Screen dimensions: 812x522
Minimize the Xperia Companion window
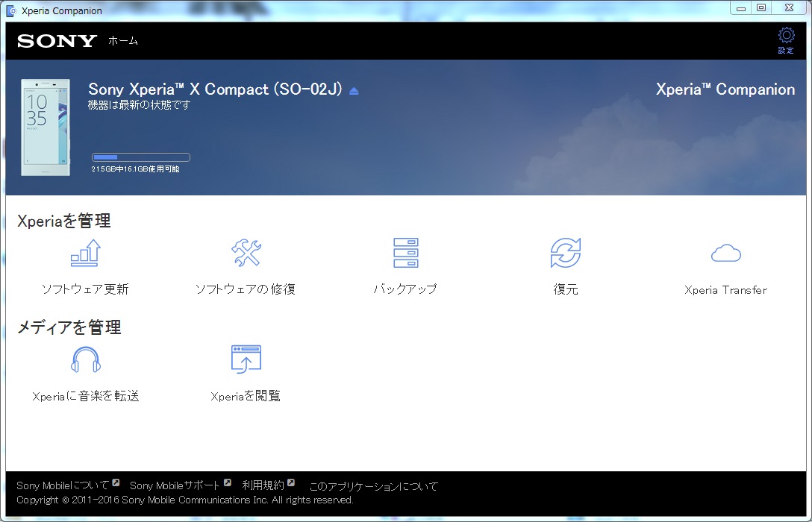tap(741, 7)
